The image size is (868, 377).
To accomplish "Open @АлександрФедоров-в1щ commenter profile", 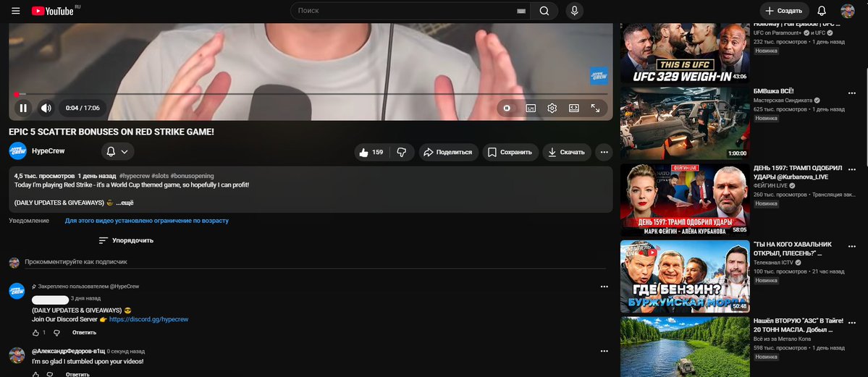I will [68, 351].
